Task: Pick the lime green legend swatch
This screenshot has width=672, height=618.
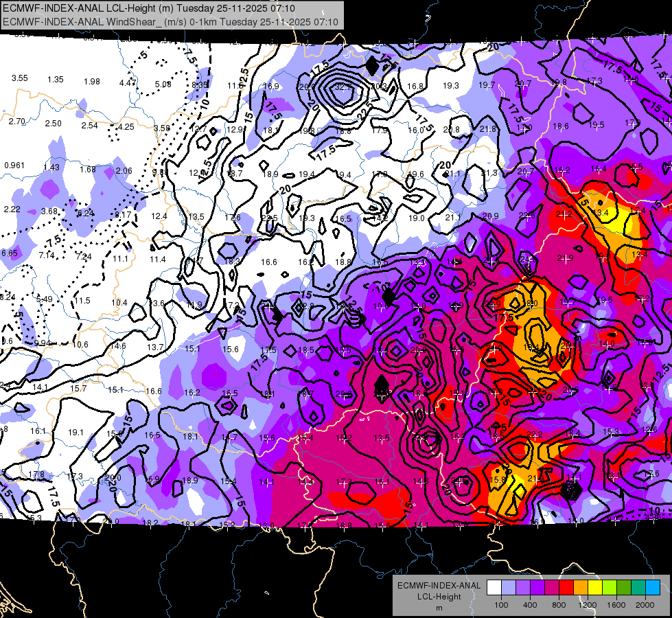Action: coord(610,588)
